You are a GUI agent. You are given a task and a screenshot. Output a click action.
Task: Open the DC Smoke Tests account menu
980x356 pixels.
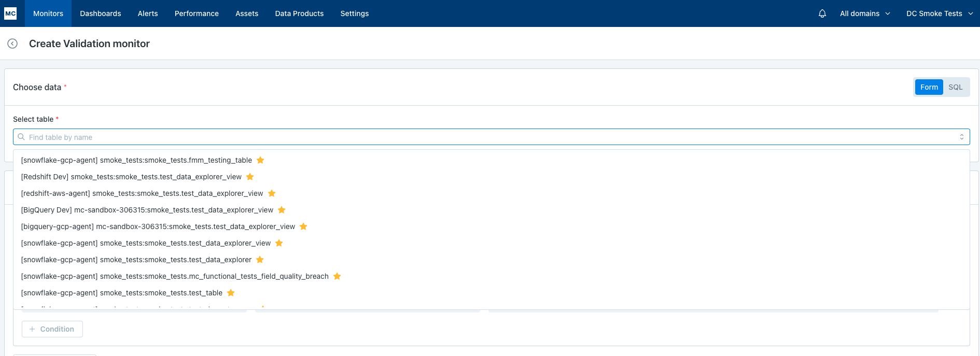tap(939, 13)
